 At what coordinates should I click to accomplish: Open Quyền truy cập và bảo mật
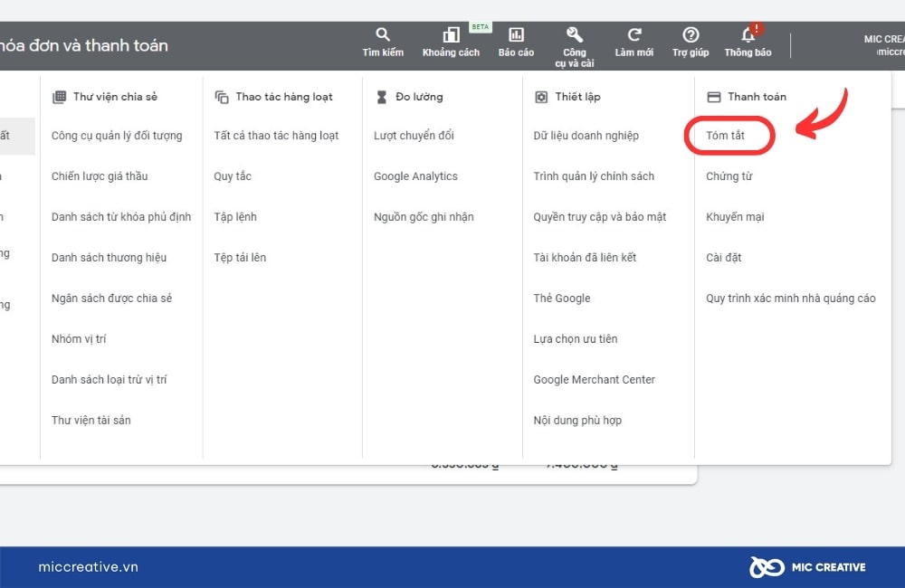(x=599, y=217)
